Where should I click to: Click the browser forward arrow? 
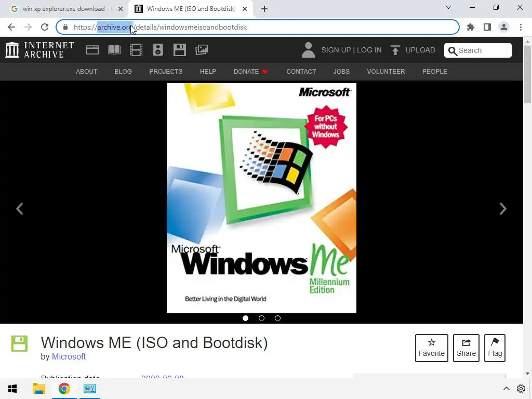click(x=28, y=27)
